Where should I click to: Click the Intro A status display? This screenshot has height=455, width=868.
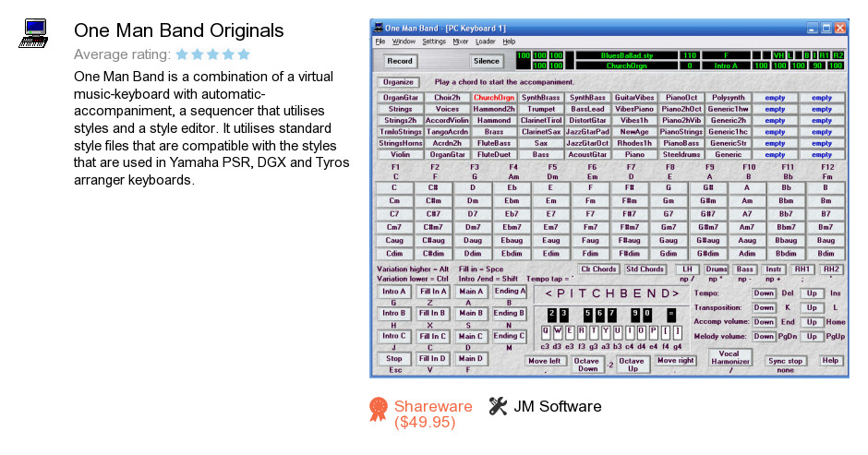coord(726,66)
